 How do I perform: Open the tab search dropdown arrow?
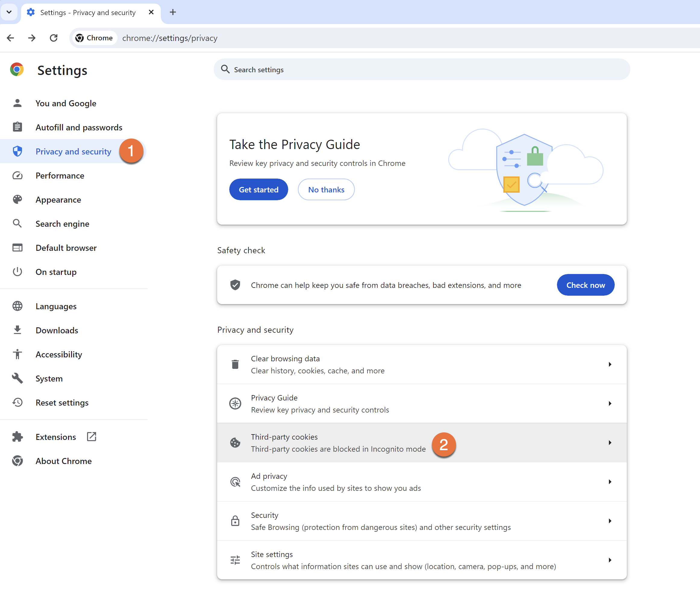pyautogui.click(x=9, y=12)
